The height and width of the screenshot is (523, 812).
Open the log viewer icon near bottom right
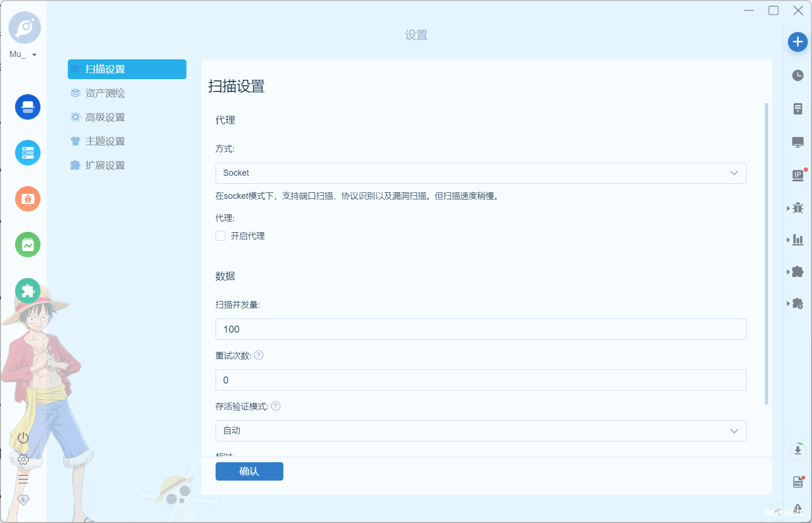[797, 482]
